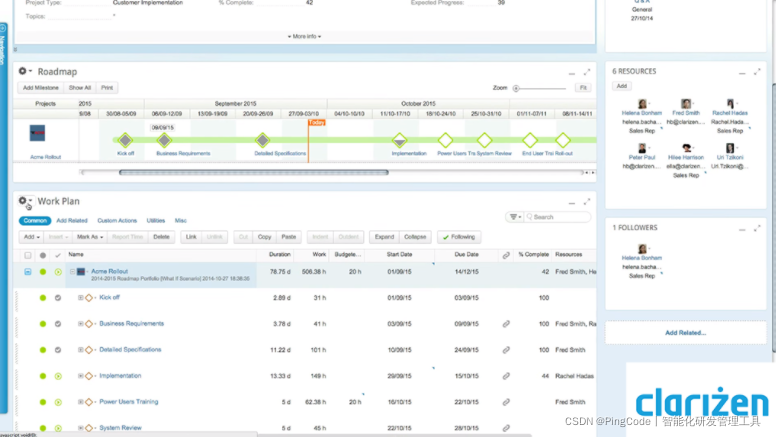Expand the Kick off row
The width and height of the screenshot is (776, 437).
[x=80, y=297]
